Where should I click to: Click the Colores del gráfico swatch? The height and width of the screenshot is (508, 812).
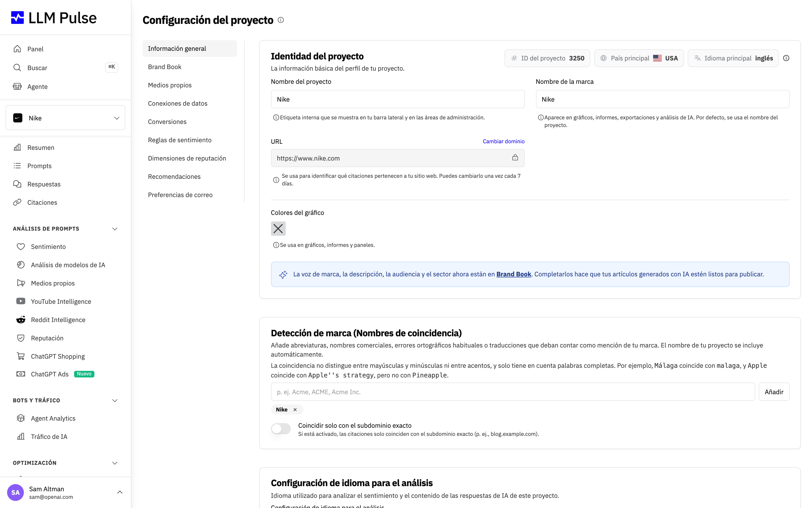(x=278, y=228)
